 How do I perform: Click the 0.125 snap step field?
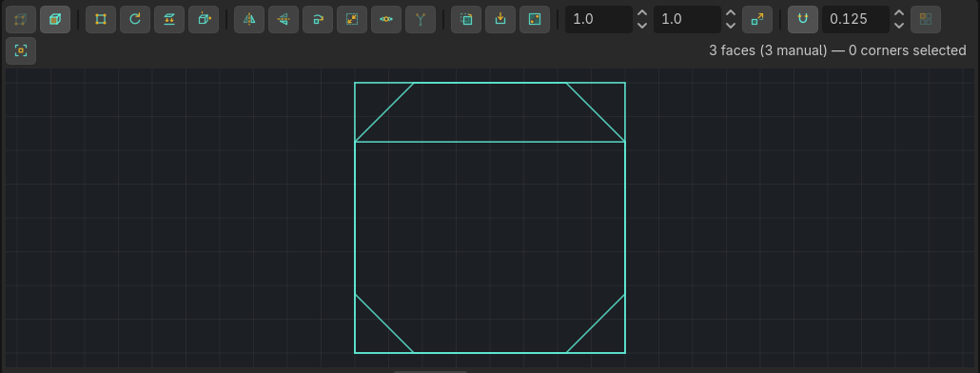pos(855,19)
